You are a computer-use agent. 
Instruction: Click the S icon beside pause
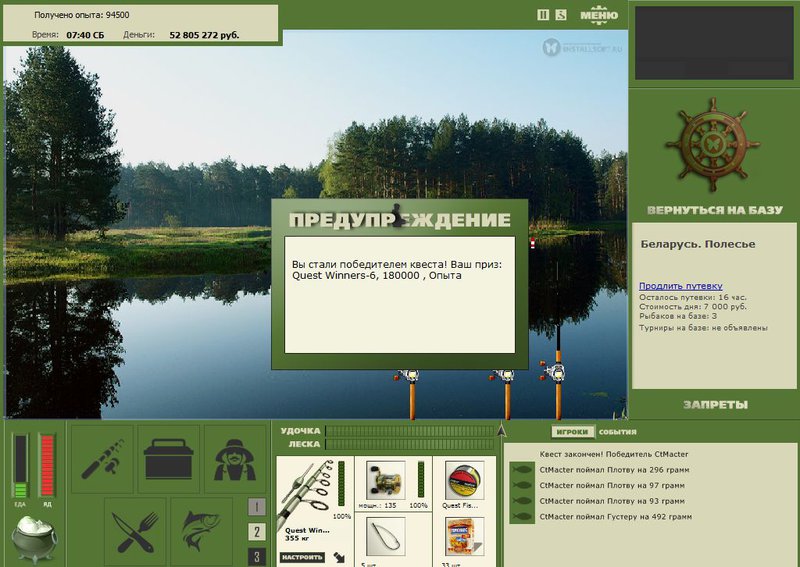point(561,15)
